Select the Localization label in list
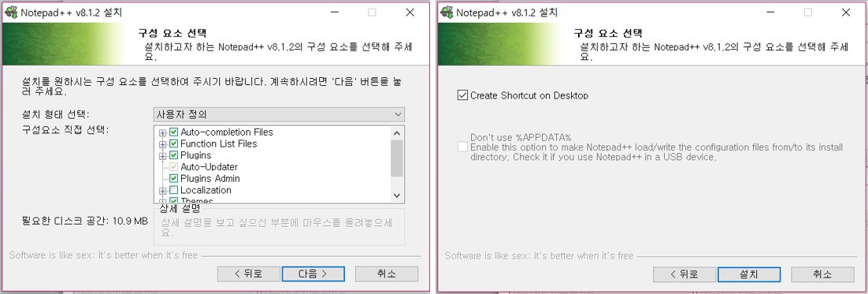This screenshot has width=868, height=294. pos(206,190)
